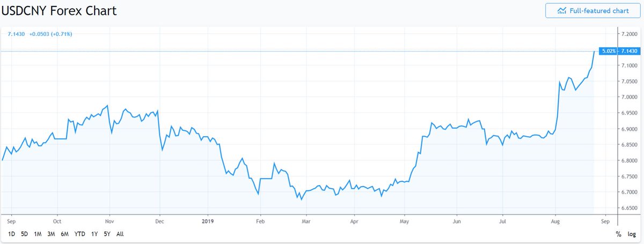Select the All time range
This screenshot has height=244, width=644.
coord(120,234)
